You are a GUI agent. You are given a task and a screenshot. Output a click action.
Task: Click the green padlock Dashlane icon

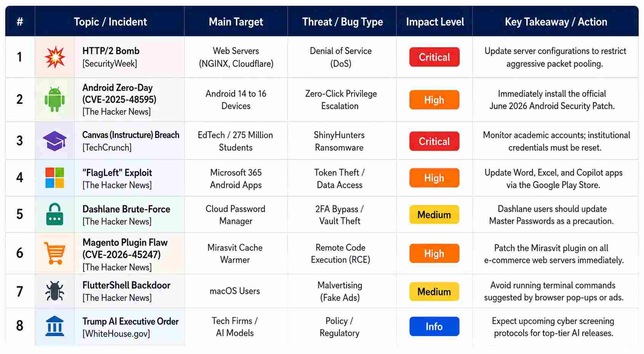(x=55, y=214)
